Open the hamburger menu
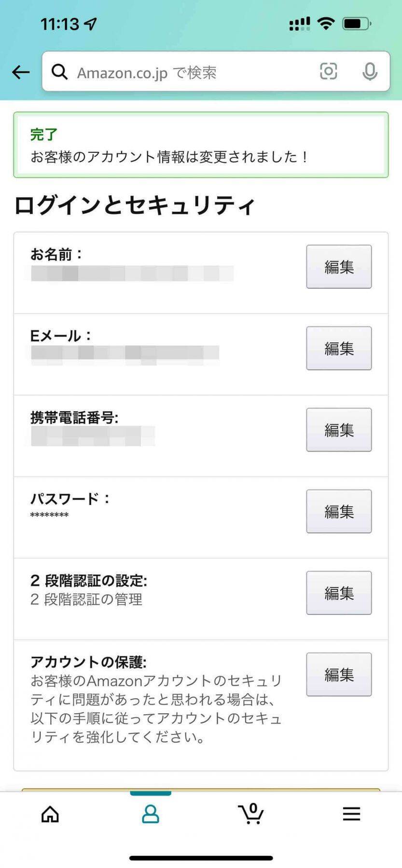The image size is (402, 868). [351, 814]
